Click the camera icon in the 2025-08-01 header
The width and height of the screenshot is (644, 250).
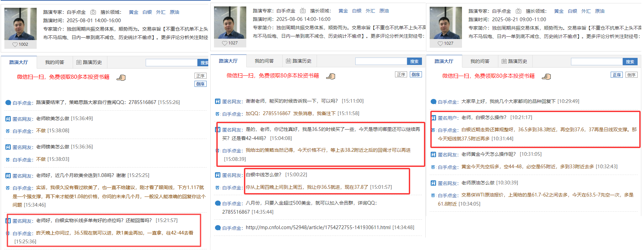click(x=93, y=12)
